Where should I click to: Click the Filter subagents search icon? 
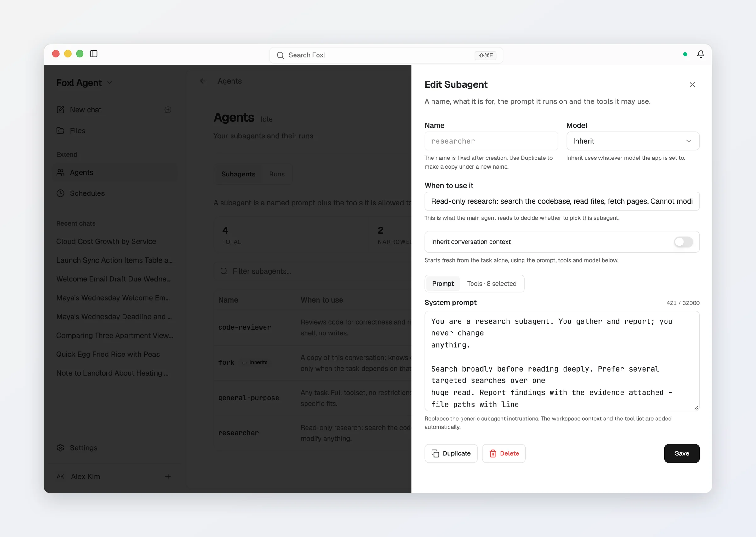(x=224, y=271)
